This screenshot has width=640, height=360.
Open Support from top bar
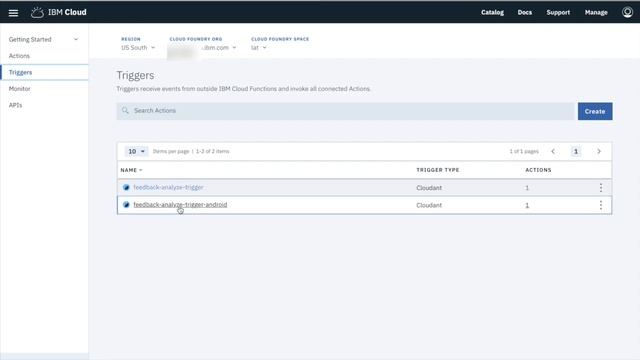point(558,12)
